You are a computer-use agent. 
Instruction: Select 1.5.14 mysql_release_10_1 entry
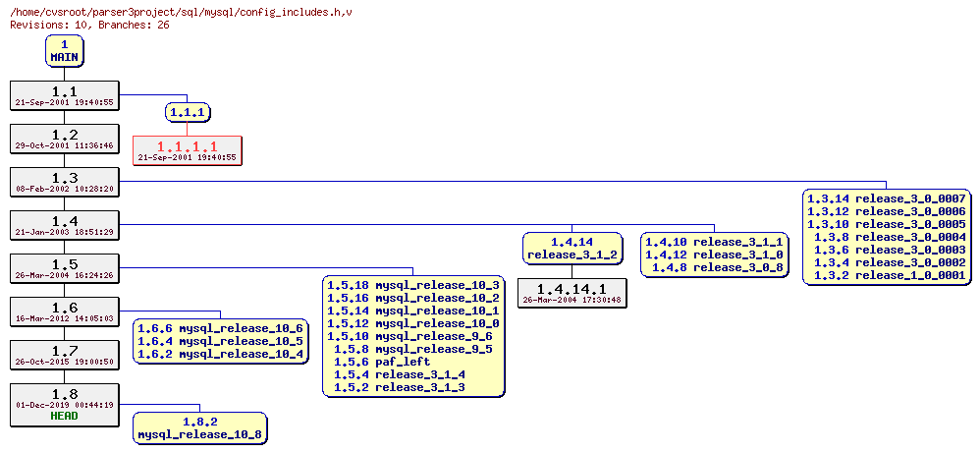tap(413, 311)
